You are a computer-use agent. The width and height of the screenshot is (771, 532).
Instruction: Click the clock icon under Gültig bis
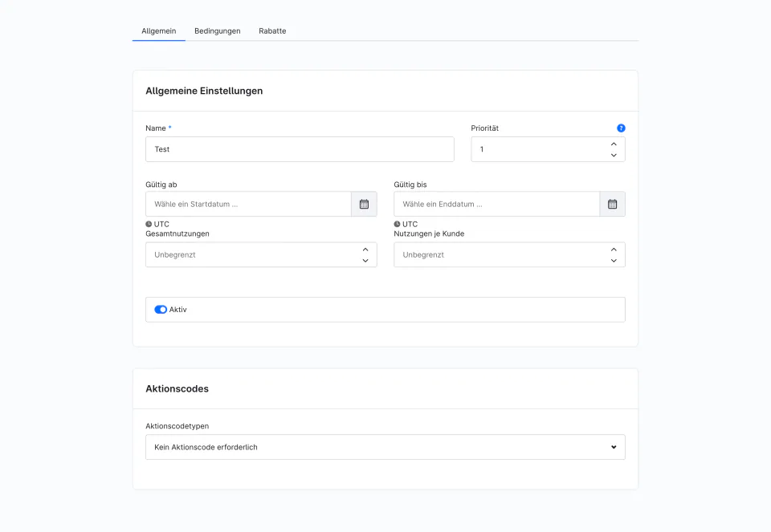(x=397, y=224)
